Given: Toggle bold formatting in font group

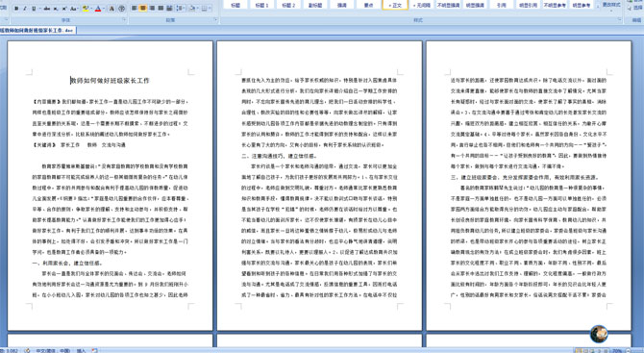Looking at the screenshot, I should click(x=16, y=9).
